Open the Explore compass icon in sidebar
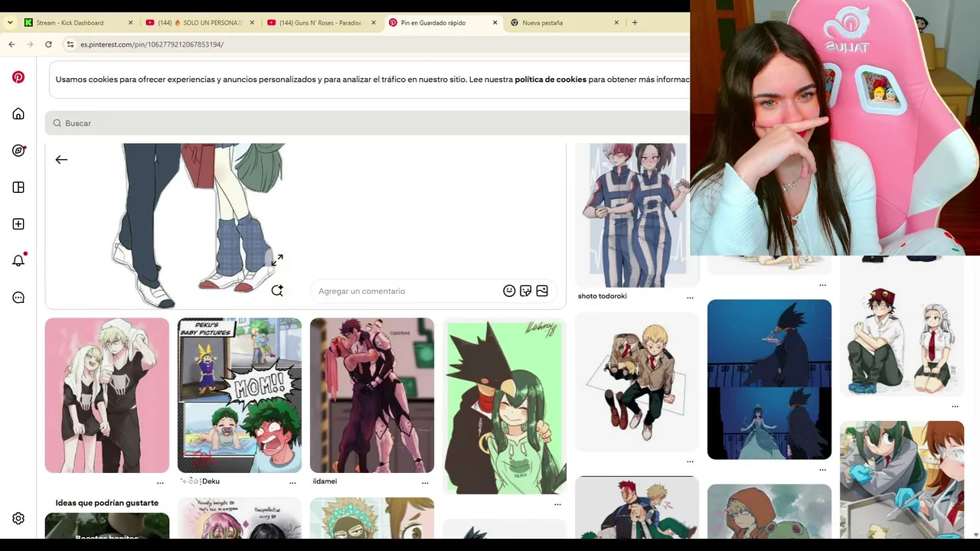This screenshot has width=980, height=551. tap(18, 151)
